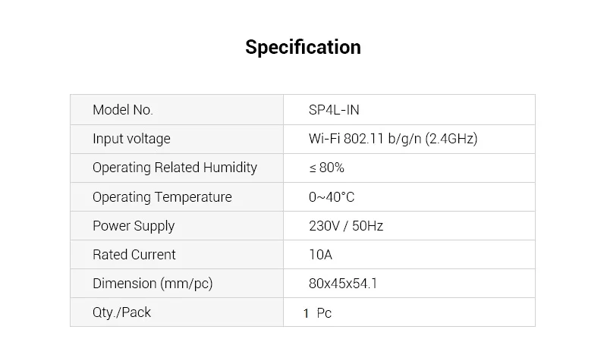Click the Specification heading
The image size is (607, 364).
(x=303, y=48)
